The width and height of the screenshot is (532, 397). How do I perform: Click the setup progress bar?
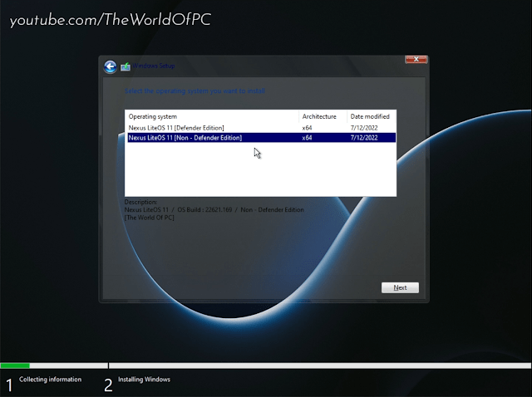point(266,365)
